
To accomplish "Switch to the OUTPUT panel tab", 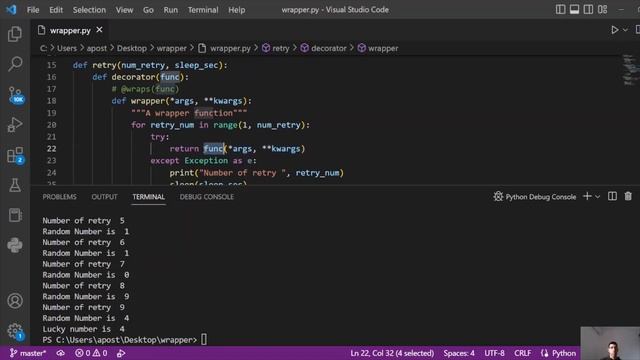I will [x=104, y=197].
